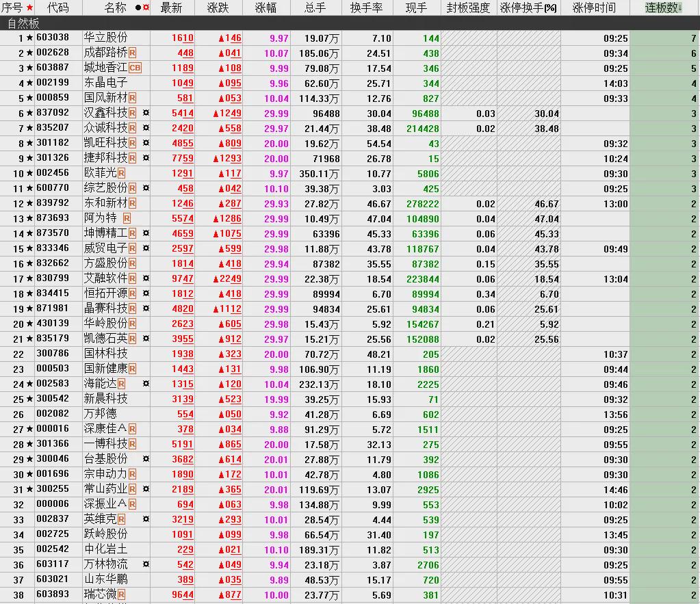Click the black dot icon in the 名称 header

(x=138, y=8)
